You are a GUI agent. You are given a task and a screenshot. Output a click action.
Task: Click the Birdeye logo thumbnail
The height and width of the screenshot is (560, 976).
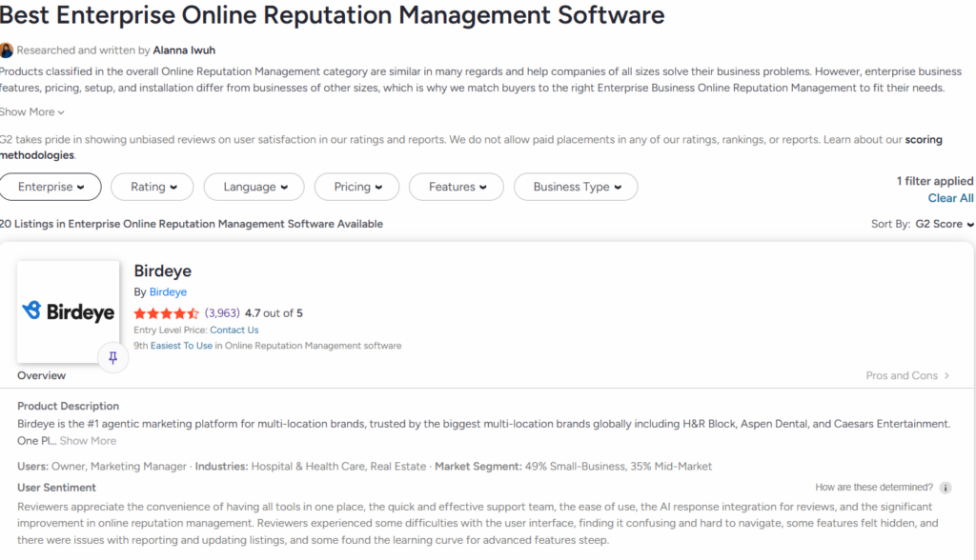(69, 311)
